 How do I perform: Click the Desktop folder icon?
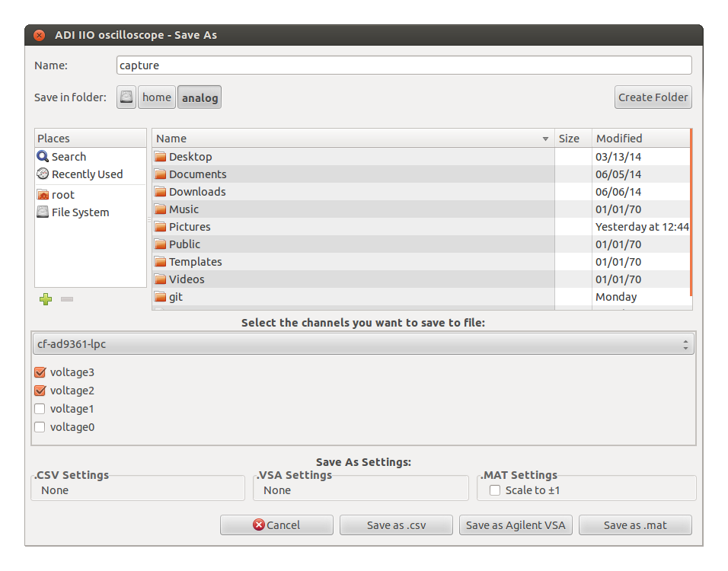(160, 157)
